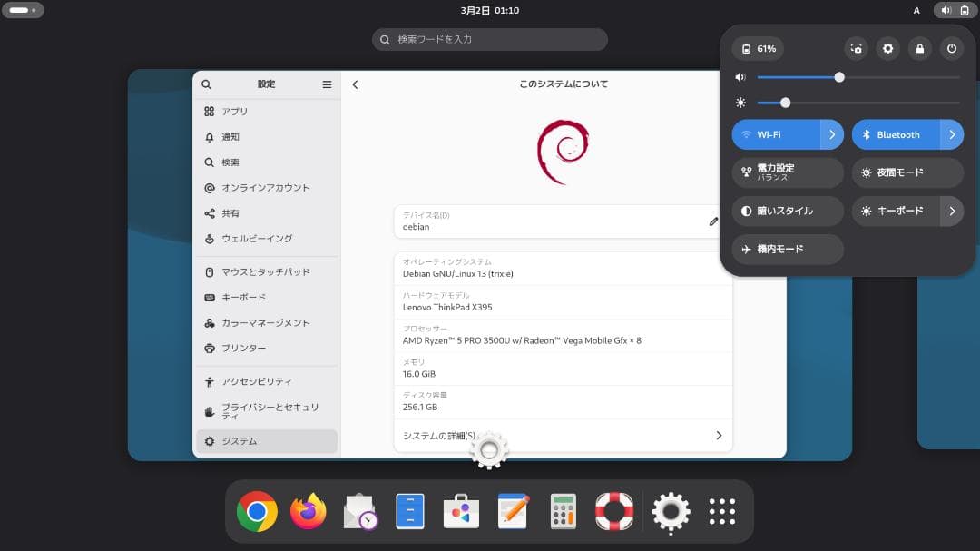Open 電力設定 balance power mode tile
The height and width of the screenshot is (551, 980).
787,172
